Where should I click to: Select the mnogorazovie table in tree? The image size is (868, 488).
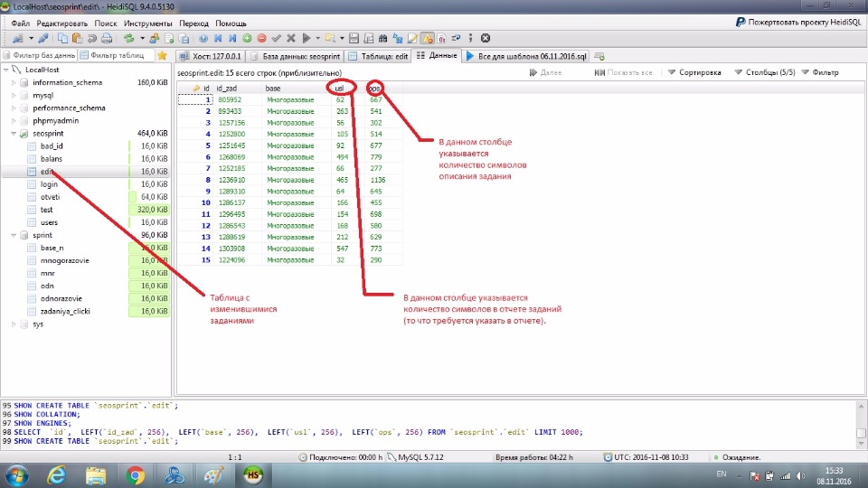64,260
